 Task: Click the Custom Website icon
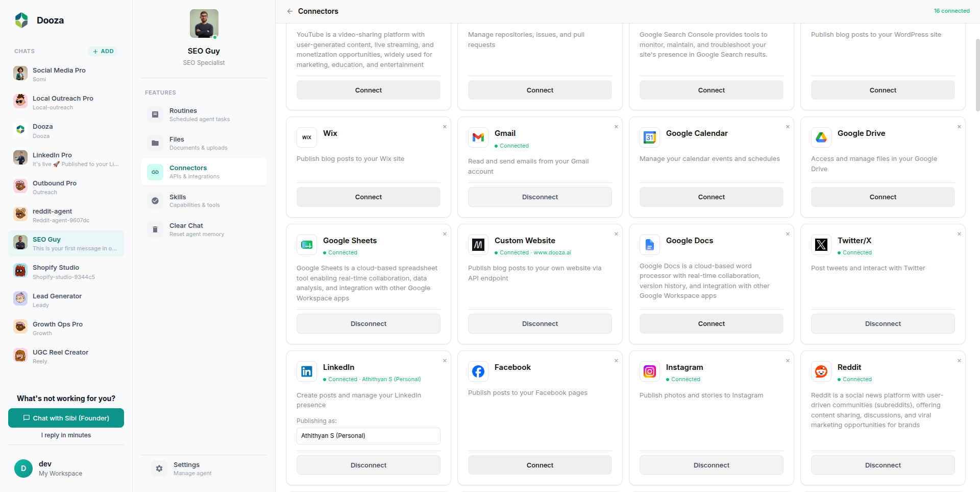478,245
